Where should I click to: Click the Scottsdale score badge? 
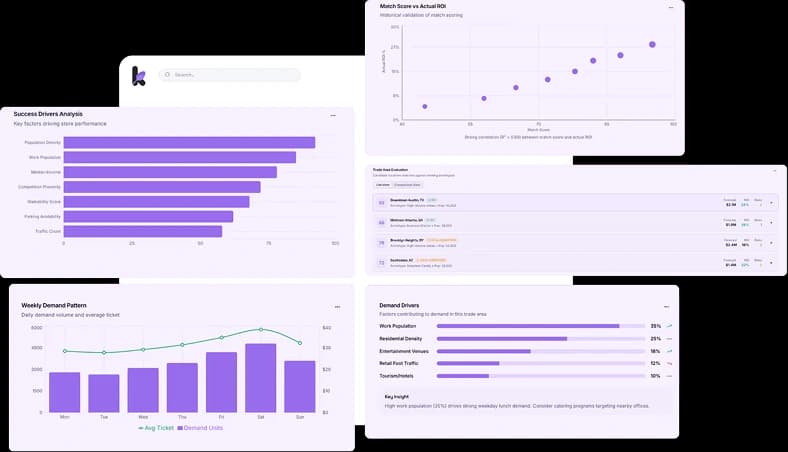point(381,263)
